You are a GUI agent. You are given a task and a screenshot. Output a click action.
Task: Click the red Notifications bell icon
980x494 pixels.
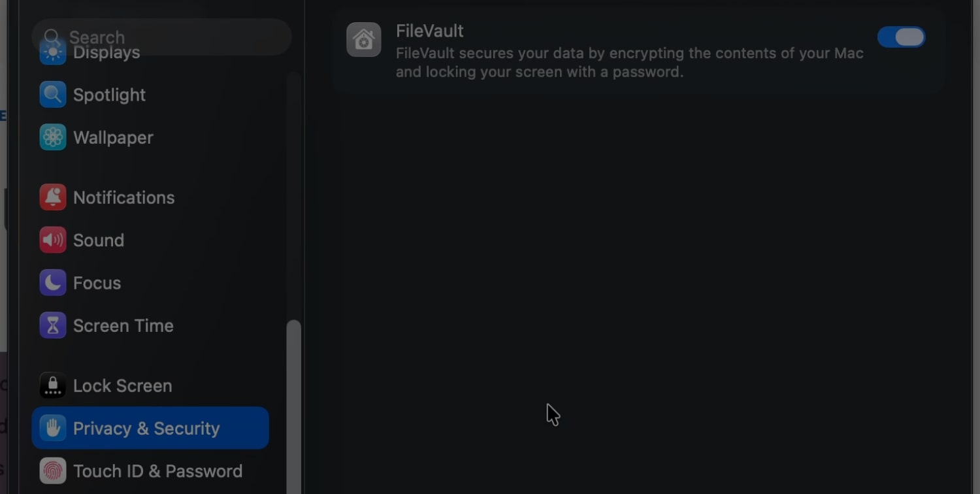tap(53, 197)
